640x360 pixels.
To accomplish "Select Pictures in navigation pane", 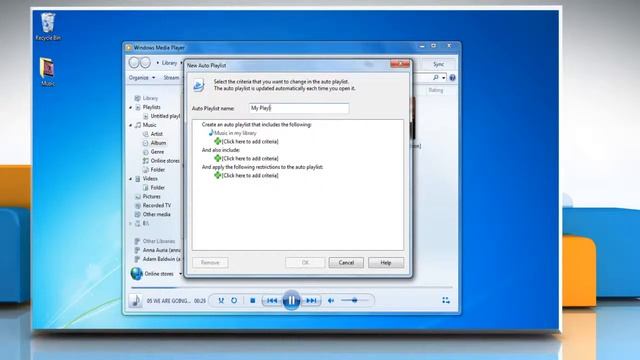I will 151,196.
